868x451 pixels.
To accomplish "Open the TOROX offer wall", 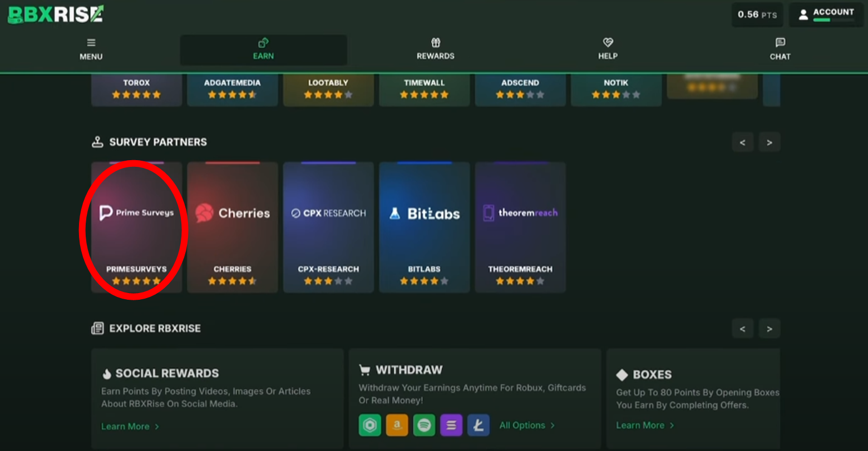I will [136, 89].
